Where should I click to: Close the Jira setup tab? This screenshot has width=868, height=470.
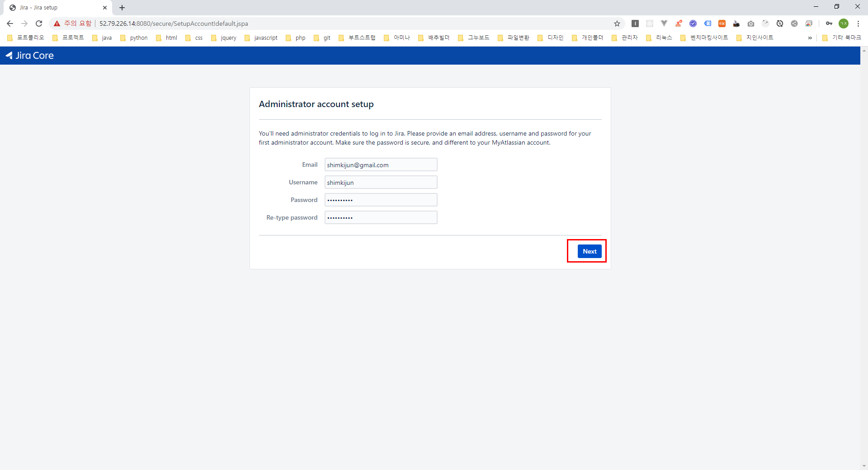pyautogui.click(x=105, y=8)
